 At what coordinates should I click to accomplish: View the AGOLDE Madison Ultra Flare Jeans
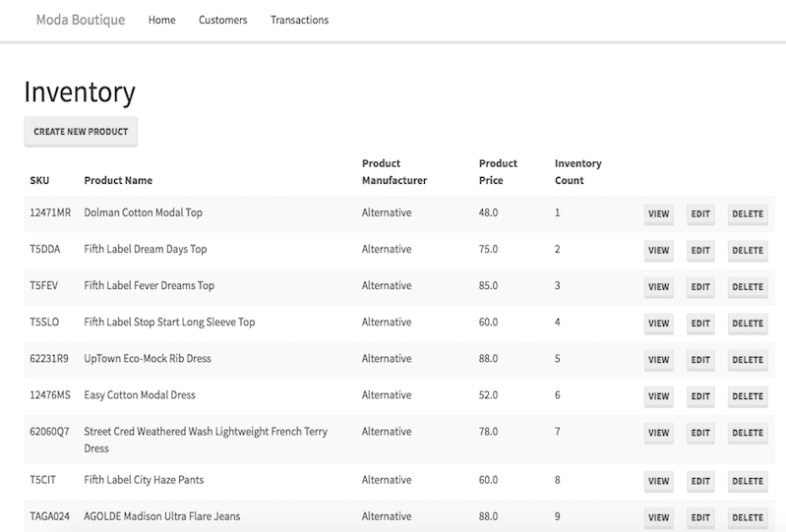pyautogui.click(x=659, y=517)
